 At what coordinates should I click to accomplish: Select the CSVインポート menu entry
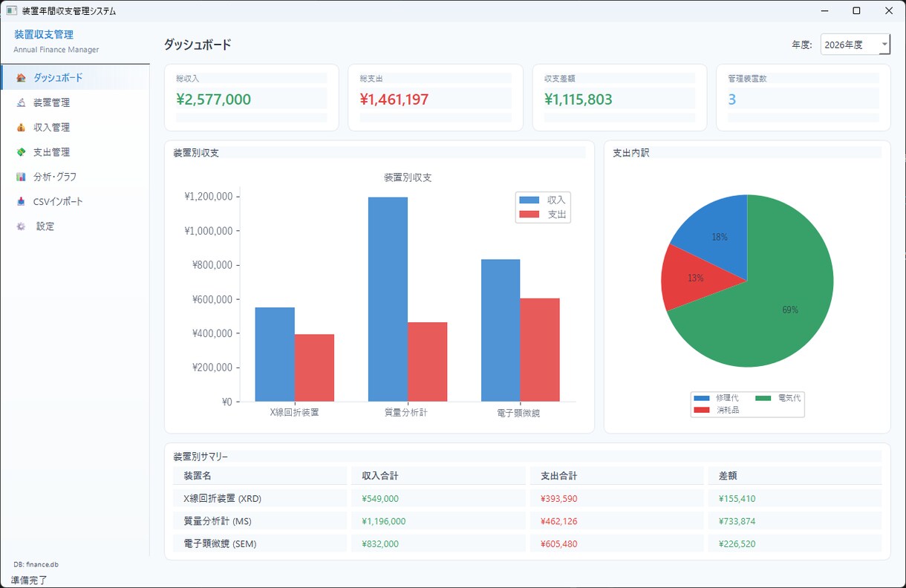[75, 201]
